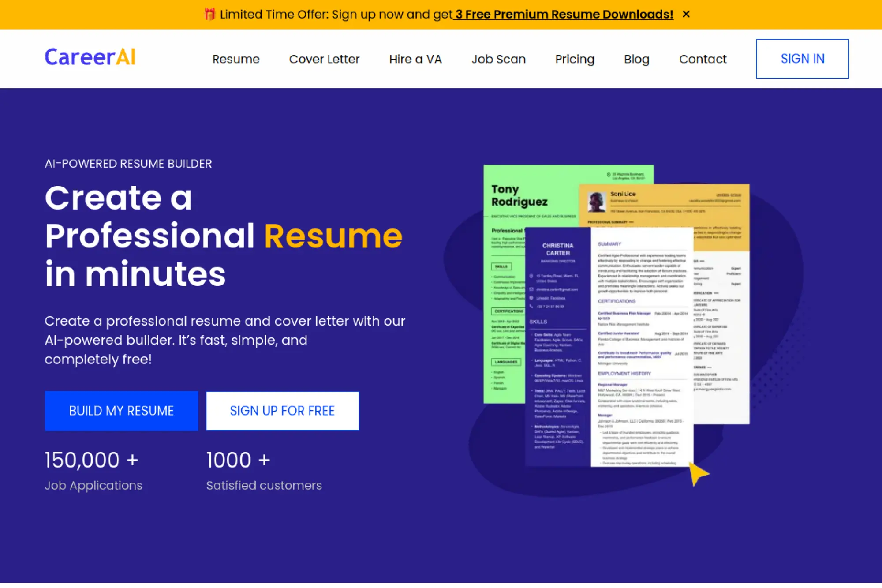882x588 pixels.
Task: Click the gift icon in the promo banner
Action: (209, 14)
